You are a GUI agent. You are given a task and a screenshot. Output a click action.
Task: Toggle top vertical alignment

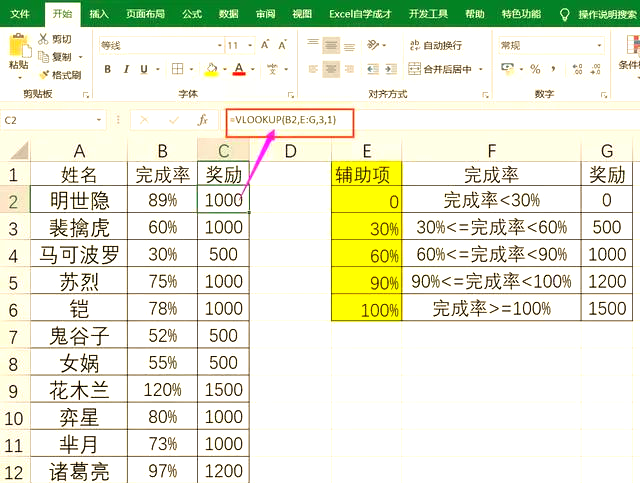pos(313,42)
